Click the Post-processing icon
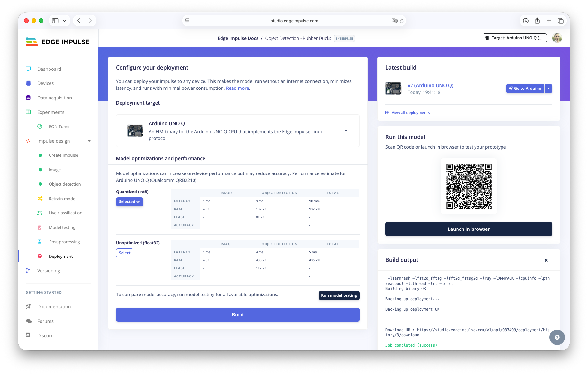Screen dimensions: 588x374 coord(40,242)
